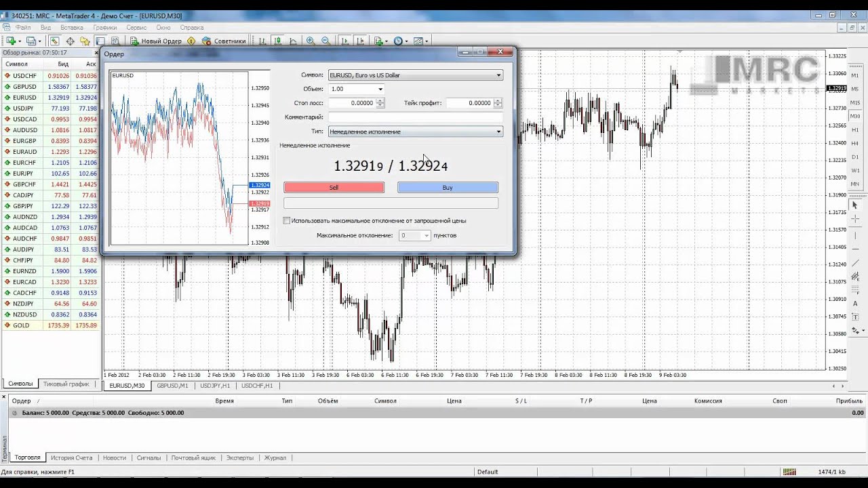The image size is (868, 488).
Task: Click the blue Buy button
Action: pos(448,188)
